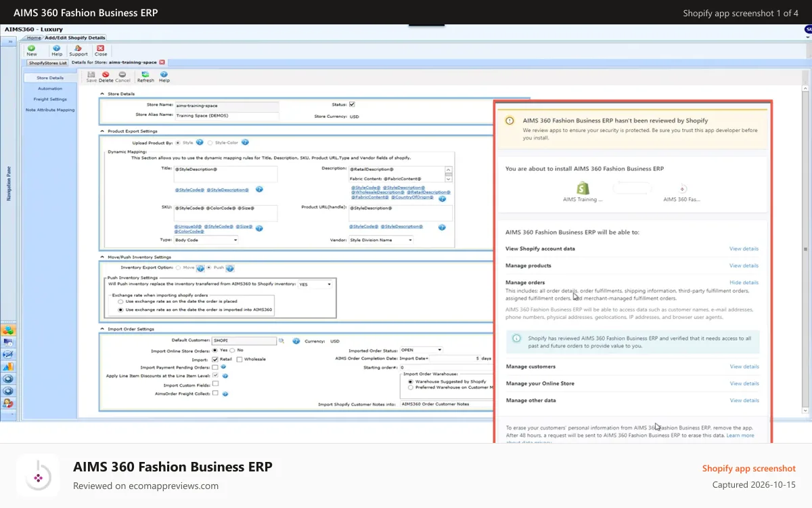The height and width of the screenshot is (508, 812).
Task: Collapse the Store Details section
Action: [102, 93]
